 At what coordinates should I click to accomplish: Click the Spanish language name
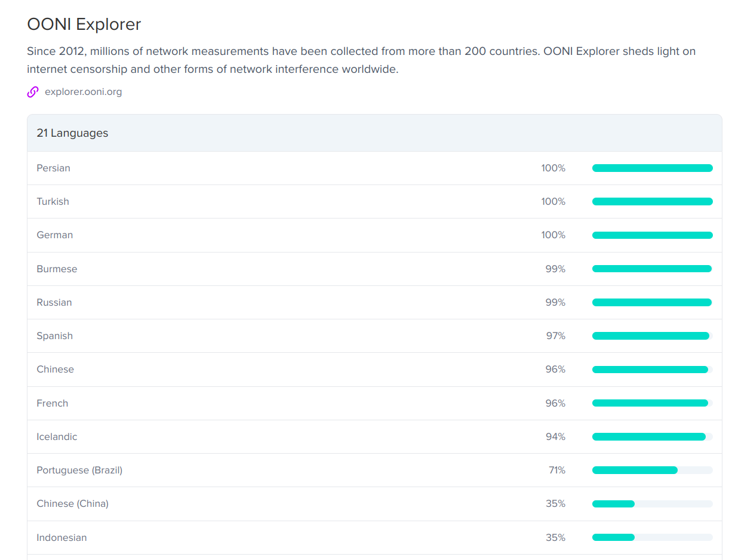click(x=54, y=336)
